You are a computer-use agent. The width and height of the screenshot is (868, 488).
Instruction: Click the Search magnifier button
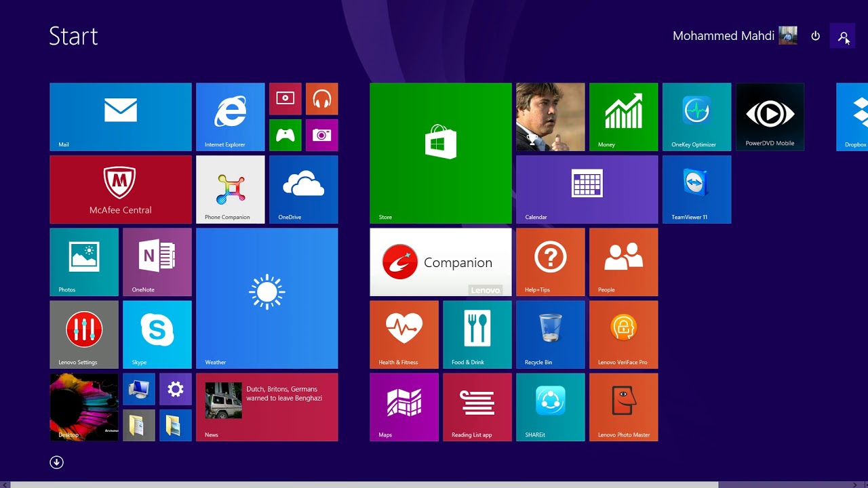point(843,36)
